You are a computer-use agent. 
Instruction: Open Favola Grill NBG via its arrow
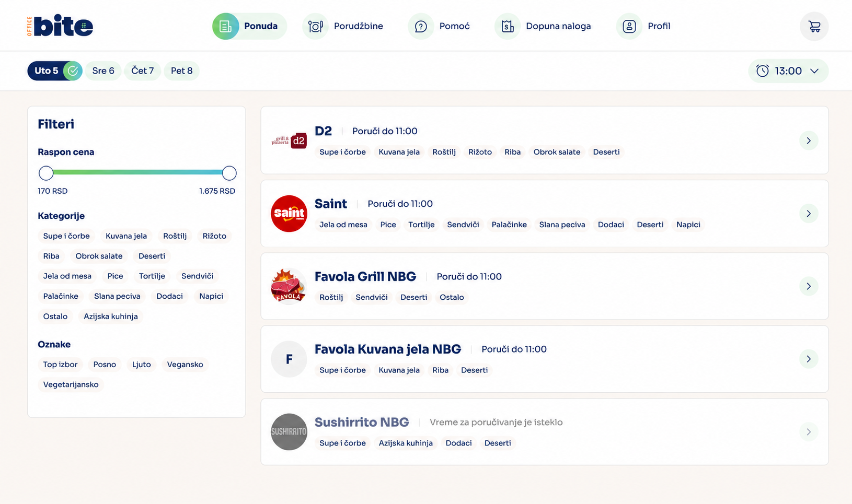(809, 286)
